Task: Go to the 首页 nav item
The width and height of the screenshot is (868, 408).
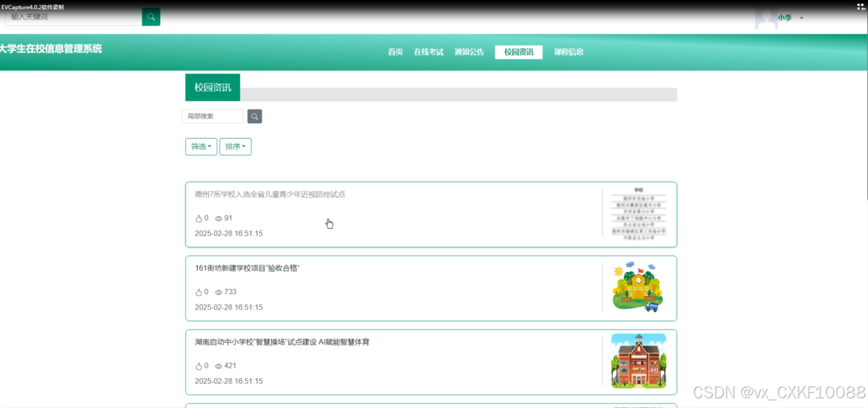Action: (x=396, y=52)
